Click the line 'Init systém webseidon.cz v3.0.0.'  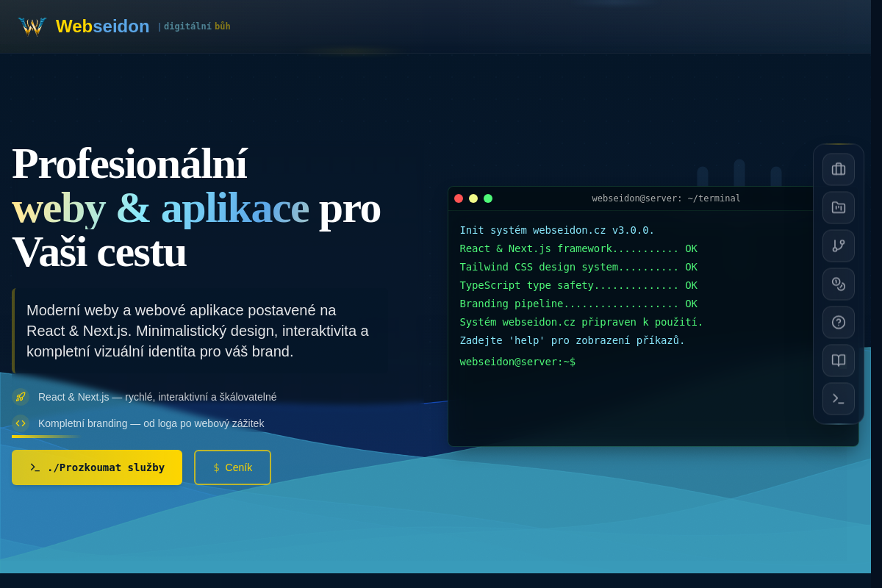557,230
